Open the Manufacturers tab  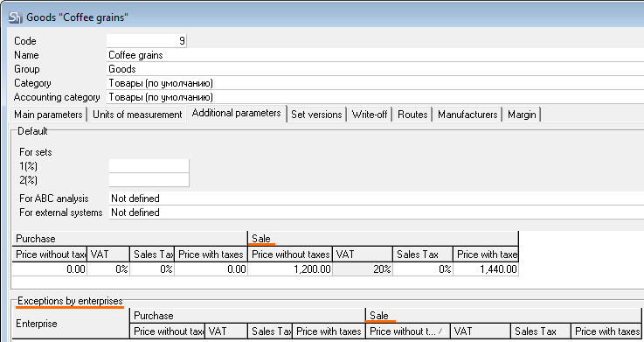coord(467,115)
